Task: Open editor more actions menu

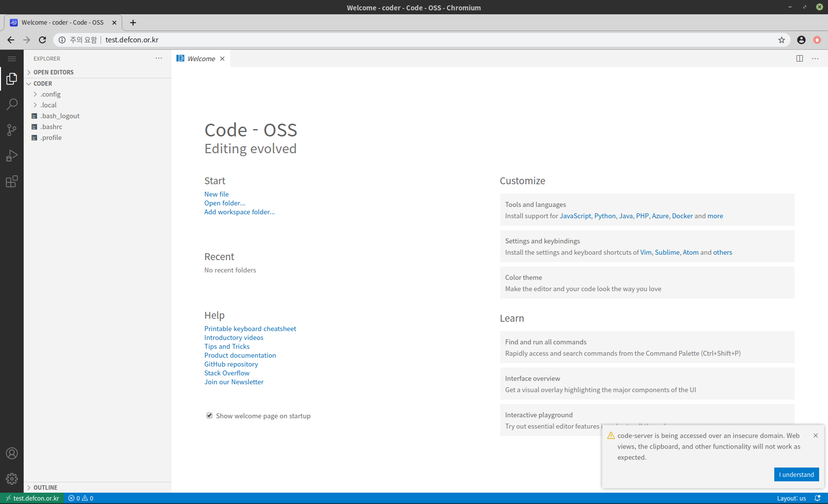Action: coord(815,59)
